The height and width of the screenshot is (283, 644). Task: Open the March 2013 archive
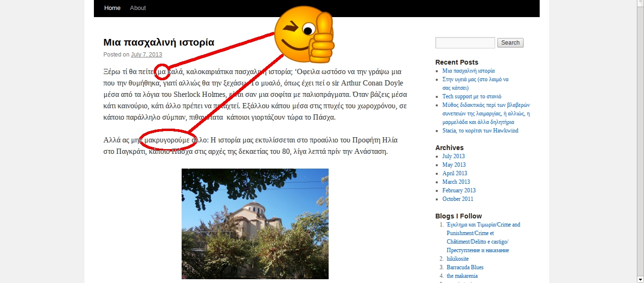456,182
